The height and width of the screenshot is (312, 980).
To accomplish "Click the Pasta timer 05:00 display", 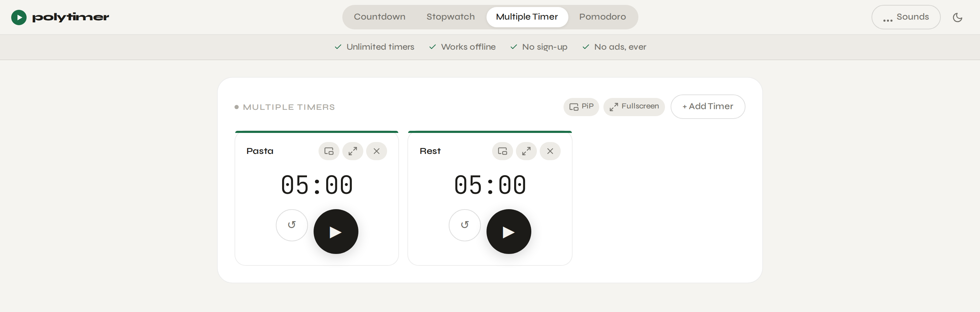I will pos(316,185).
